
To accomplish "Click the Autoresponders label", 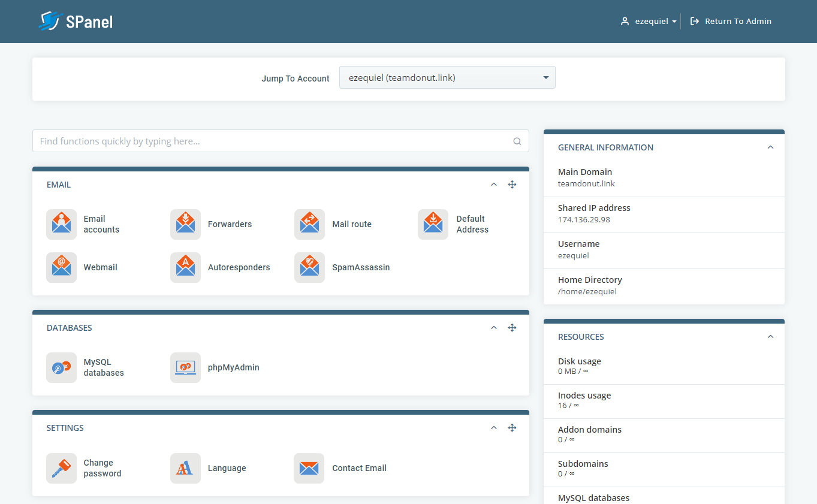I will (239, 267).
